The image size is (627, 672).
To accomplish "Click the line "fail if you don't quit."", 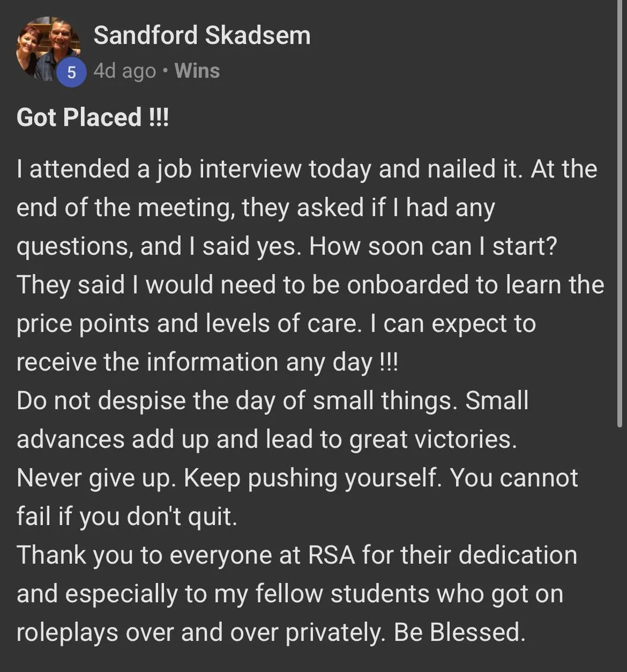I will coord(127,517).
